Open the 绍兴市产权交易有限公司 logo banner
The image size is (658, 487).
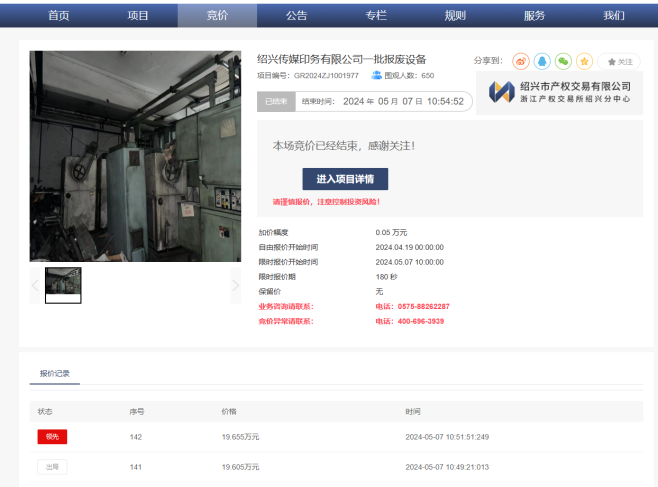coord(559,92)
